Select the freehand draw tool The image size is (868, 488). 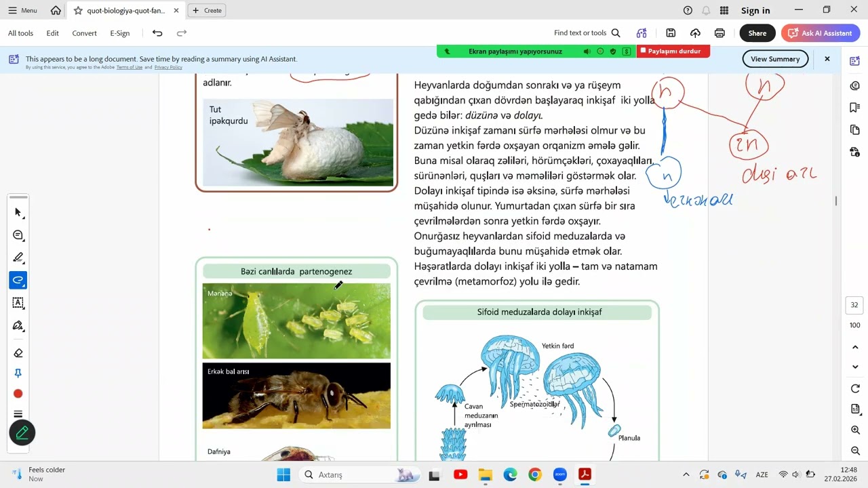[x=18, y=280]
